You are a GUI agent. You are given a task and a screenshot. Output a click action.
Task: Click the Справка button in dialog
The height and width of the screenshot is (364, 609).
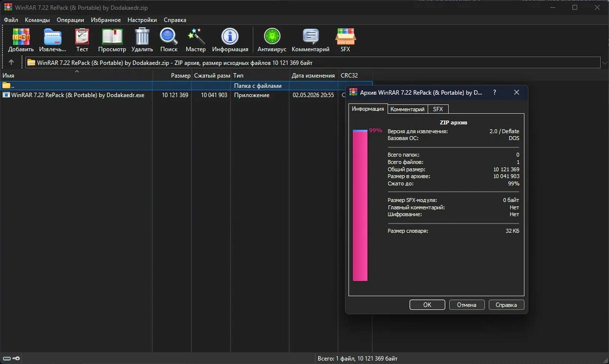[506, 305]
